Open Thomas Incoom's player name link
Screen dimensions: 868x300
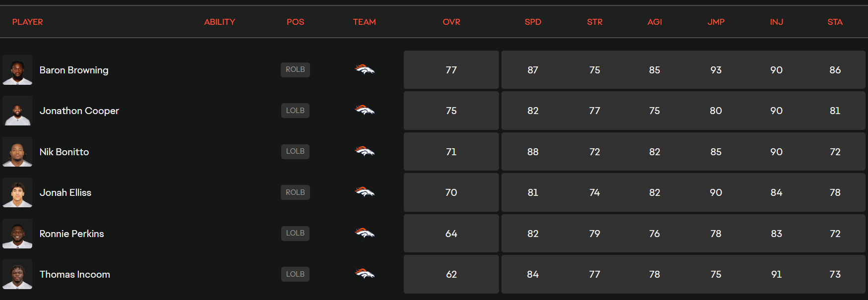[x=75, y=274]
